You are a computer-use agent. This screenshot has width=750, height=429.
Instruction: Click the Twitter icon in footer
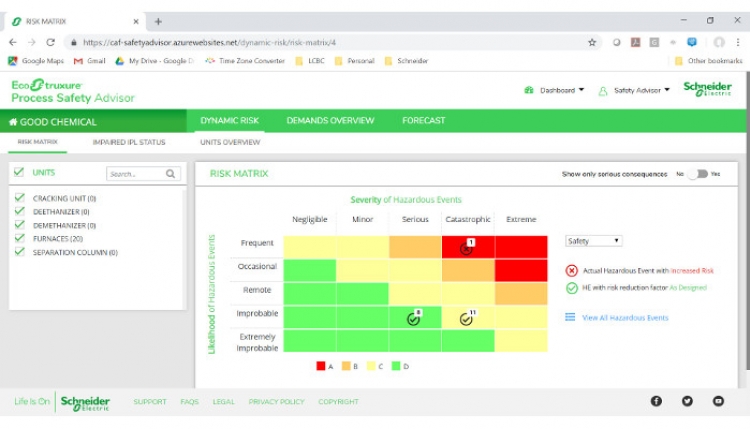pos(687,401)
